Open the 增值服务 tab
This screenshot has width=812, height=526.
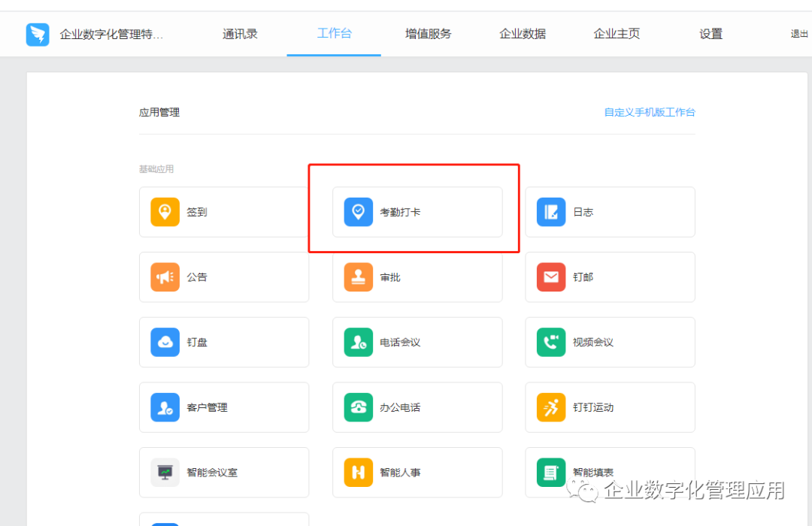click(429, 34)
